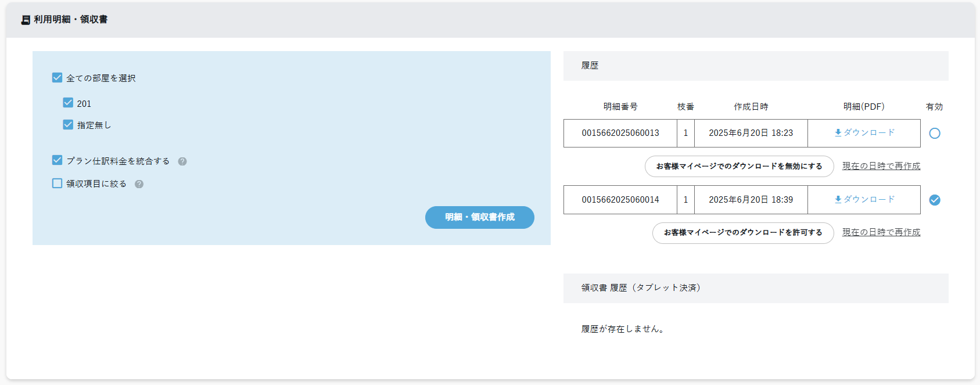
Task: Select 有効 radio for the 18:23 statement
Action: [x=934, y=134]
